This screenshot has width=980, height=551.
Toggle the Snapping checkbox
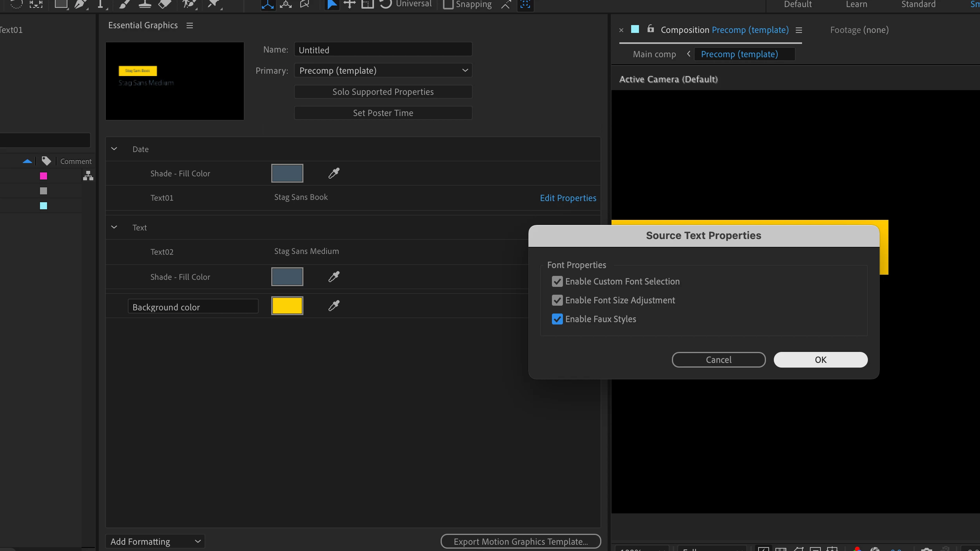tap(448, 4)
